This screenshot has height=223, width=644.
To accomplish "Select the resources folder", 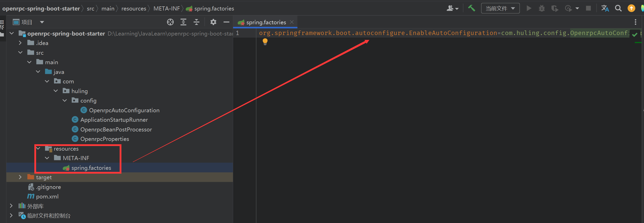I will point(66,149).
